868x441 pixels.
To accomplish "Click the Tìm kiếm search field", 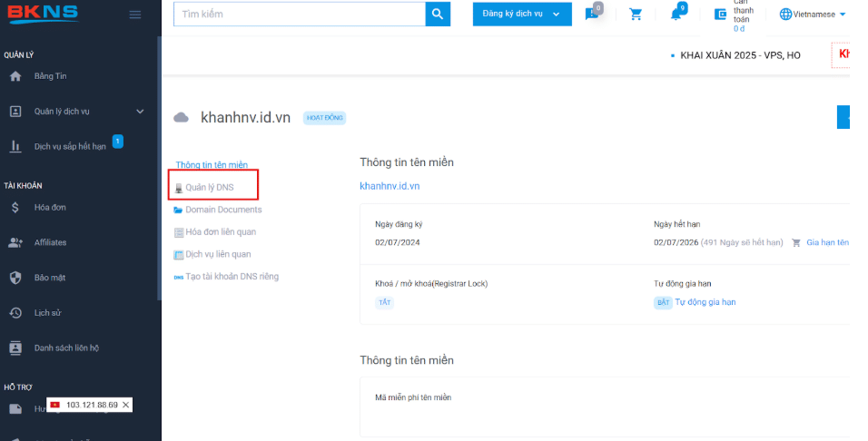I will (300, 14).
